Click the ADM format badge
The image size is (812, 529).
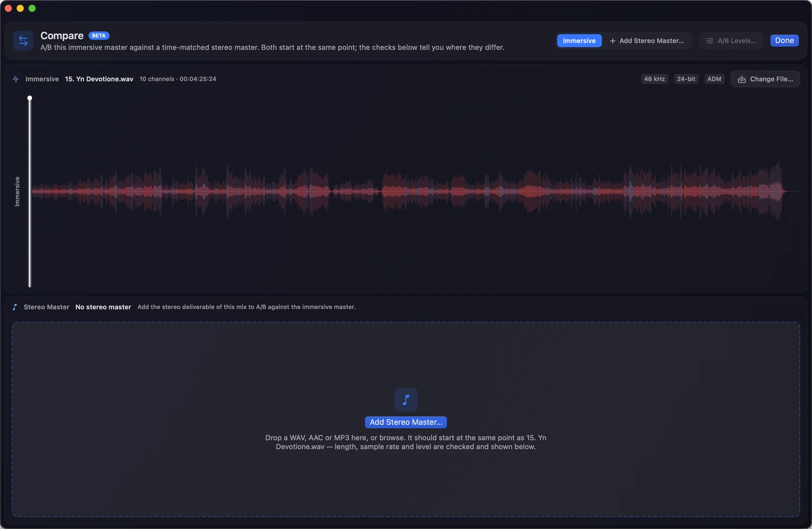pos(714,79)
